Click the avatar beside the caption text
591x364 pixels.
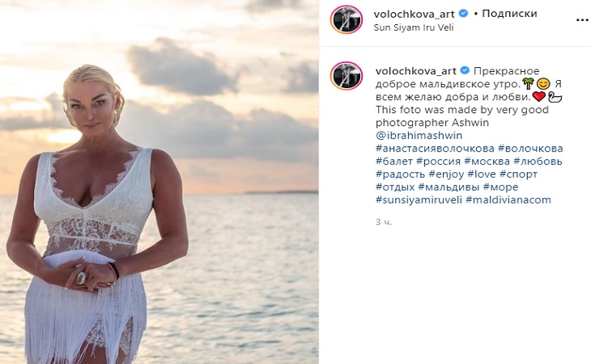point(346,75)
